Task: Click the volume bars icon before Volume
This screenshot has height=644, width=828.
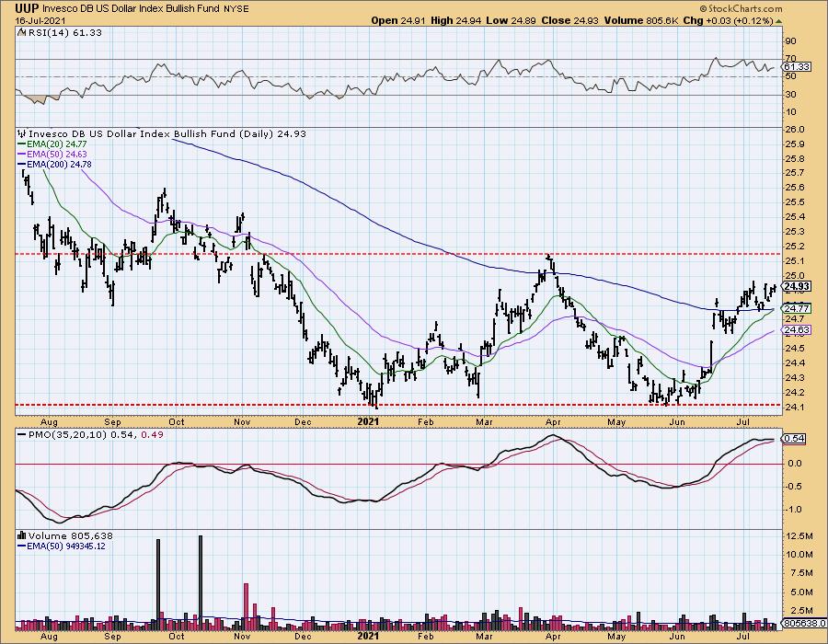Action: coord(22,535)
